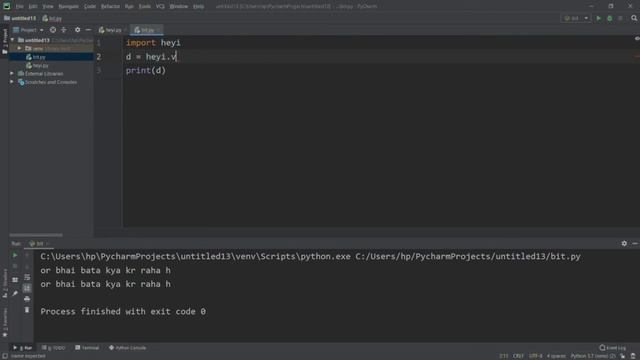The image size is (640, 360).
Task: Open the Terminal tool window
Action: pyautogui.click(x=87, y=348)
